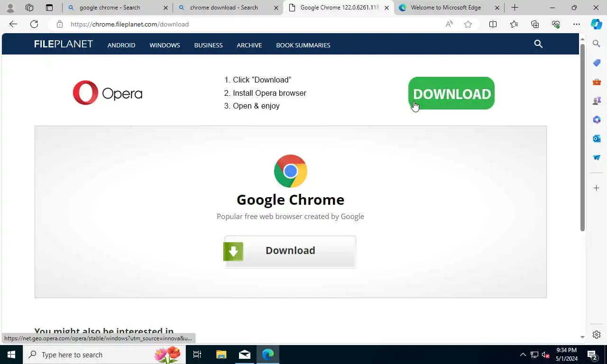The width and height of the screenshot is (607, 364).
Task: Click the taskbar search box
Action: pos(104,355)
